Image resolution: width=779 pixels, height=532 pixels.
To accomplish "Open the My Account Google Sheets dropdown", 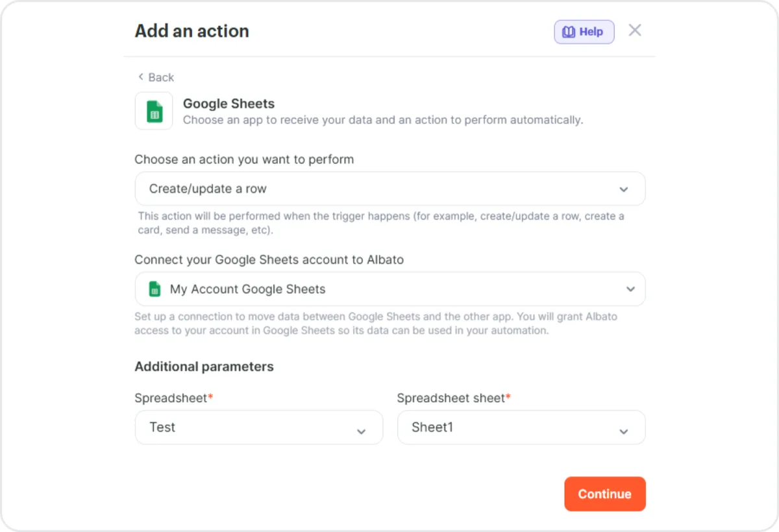I will [390, 289].
